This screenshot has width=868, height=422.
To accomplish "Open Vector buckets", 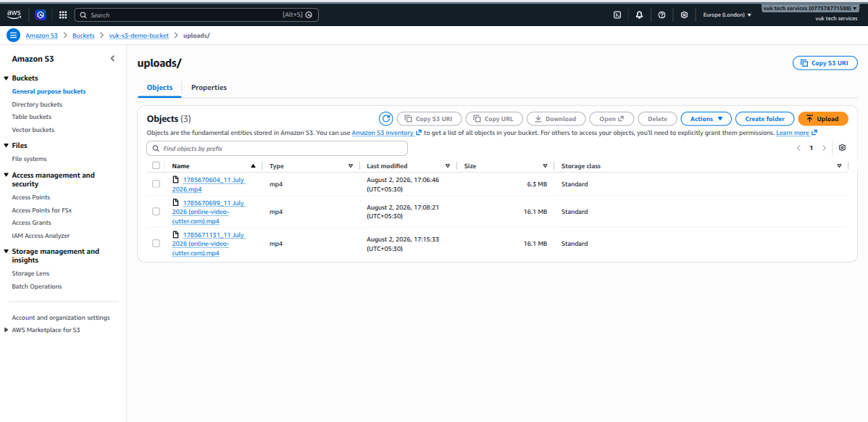I will 33,130.
